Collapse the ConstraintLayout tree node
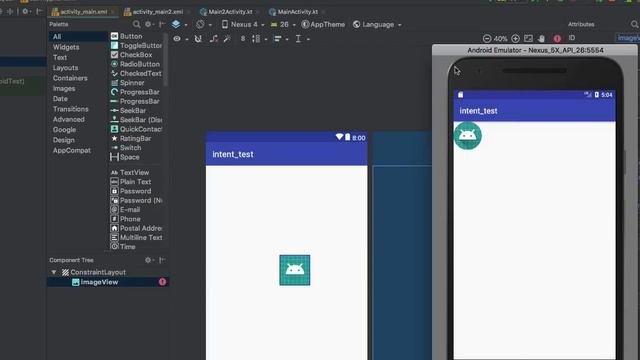The image size is (640, 360). pos(54,272)
